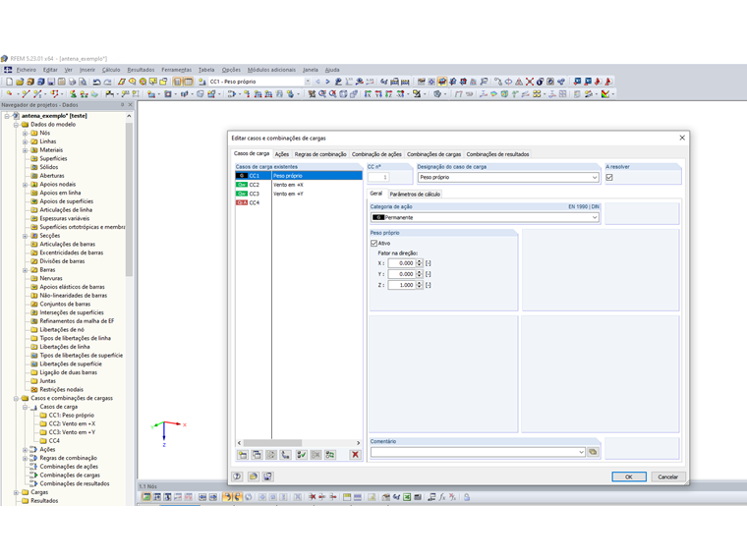Toggle the Ativo self-weight checkbox
The width and height of the screenshot is (747, 560).
click(x=373, y=243)
